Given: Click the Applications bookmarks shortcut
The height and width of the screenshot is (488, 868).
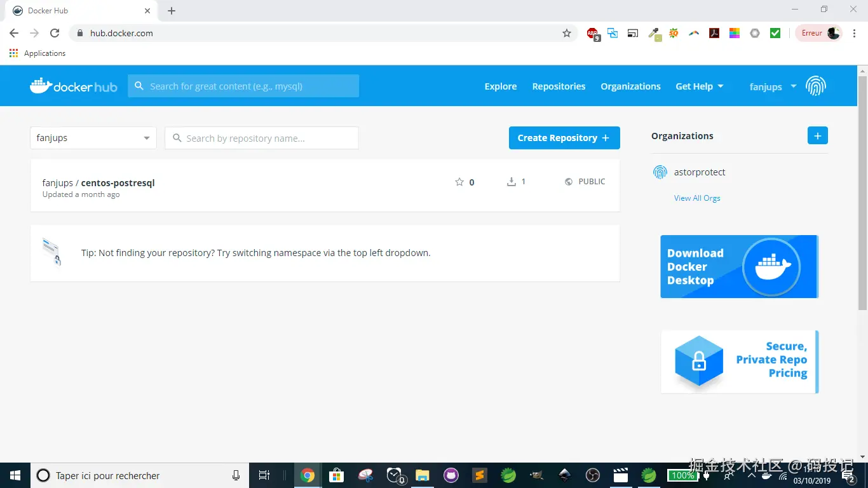Looking at the screenshot, I should [37, 53].
